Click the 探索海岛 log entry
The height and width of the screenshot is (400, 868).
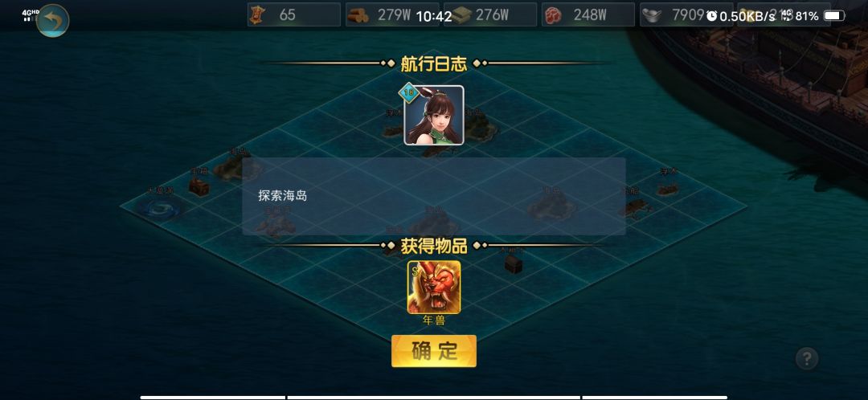(282, 195)
